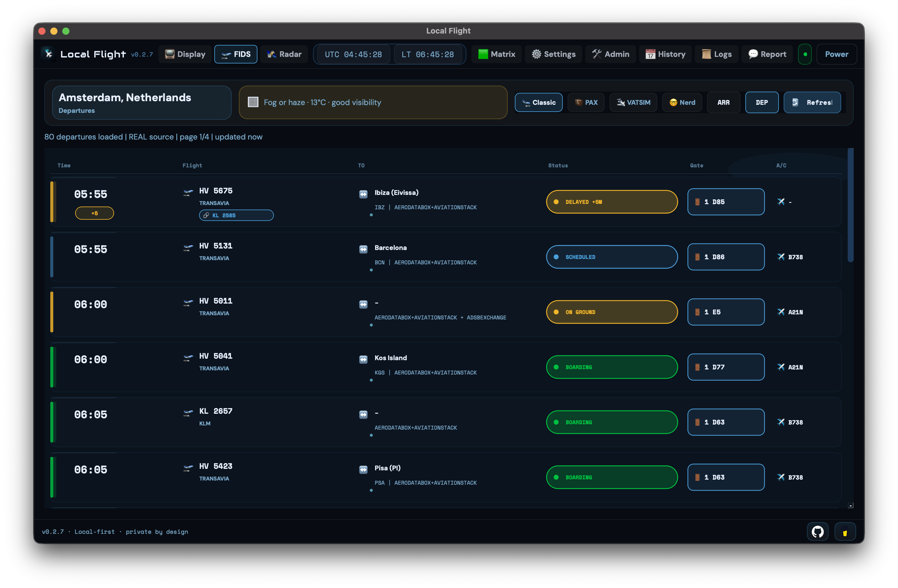Image resolution: width=898 pixels, height=588 pixels.
Task: Click the Report button
Action: tap(767, 54)
